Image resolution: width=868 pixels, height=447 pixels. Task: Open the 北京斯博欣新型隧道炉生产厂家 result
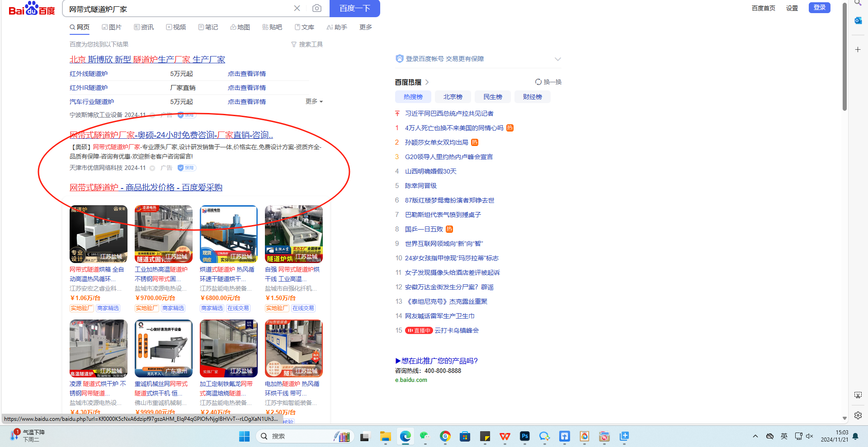tap(147, 60)
